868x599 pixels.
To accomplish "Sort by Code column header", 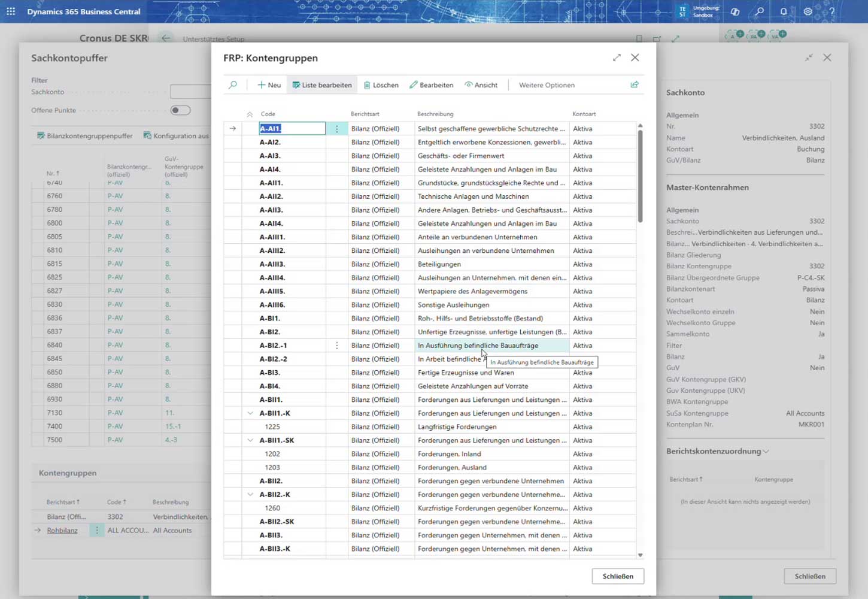I will coord(268,114).
